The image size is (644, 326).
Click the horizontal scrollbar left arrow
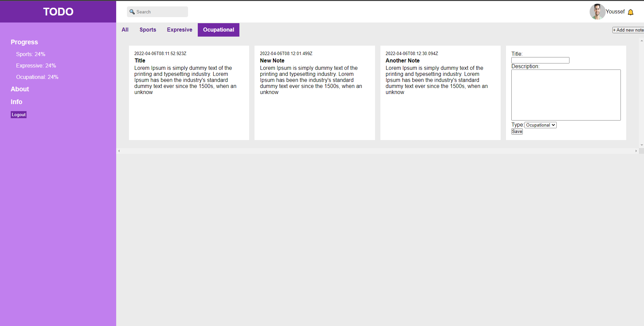coord(119,151)
